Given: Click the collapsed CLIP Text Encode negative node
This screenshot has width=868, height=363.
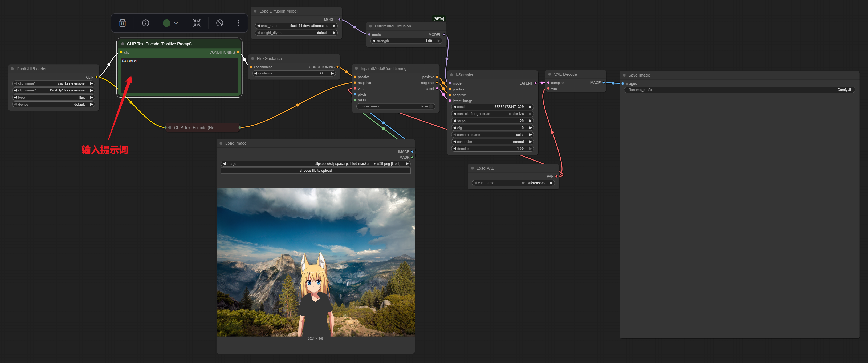Looking at the screenshot, I should [x=194, y=128].
